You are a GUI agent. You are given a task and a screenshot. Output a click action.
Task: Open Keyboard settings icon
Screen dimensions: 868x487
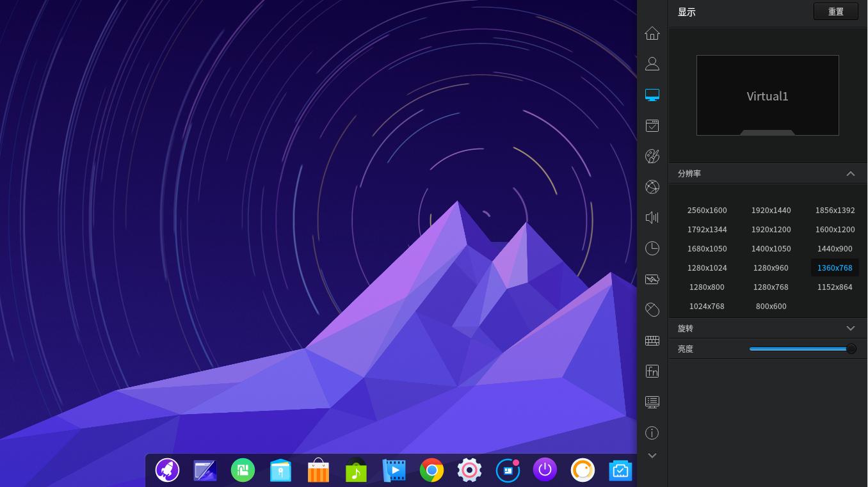[652, 340]
